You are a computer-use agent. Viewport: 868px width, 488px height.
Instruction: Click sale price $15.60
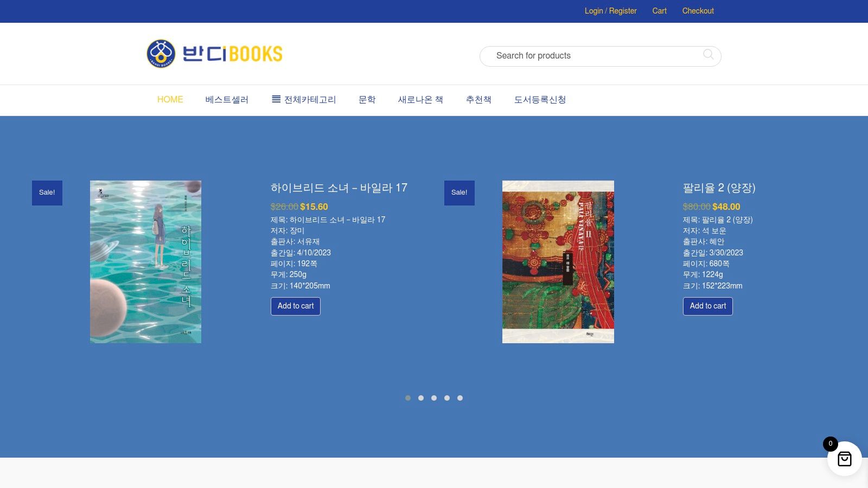314,207
